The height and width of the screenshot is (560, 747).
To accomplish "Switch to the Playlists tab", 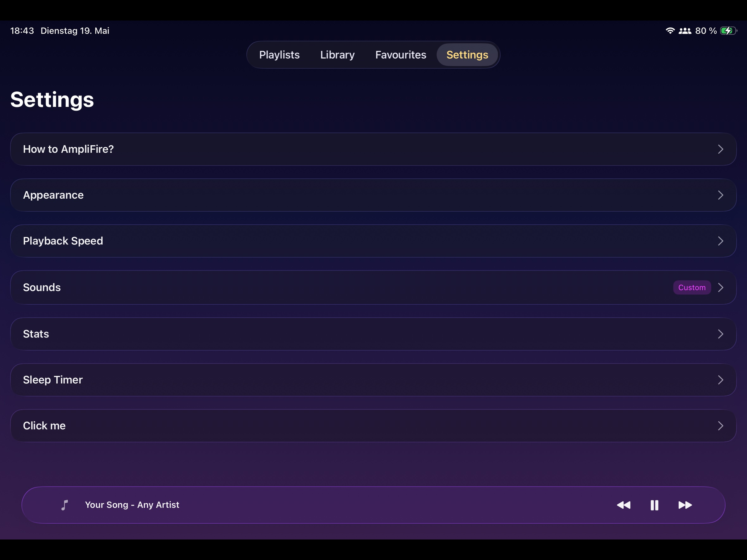I will tap(279, 55).
